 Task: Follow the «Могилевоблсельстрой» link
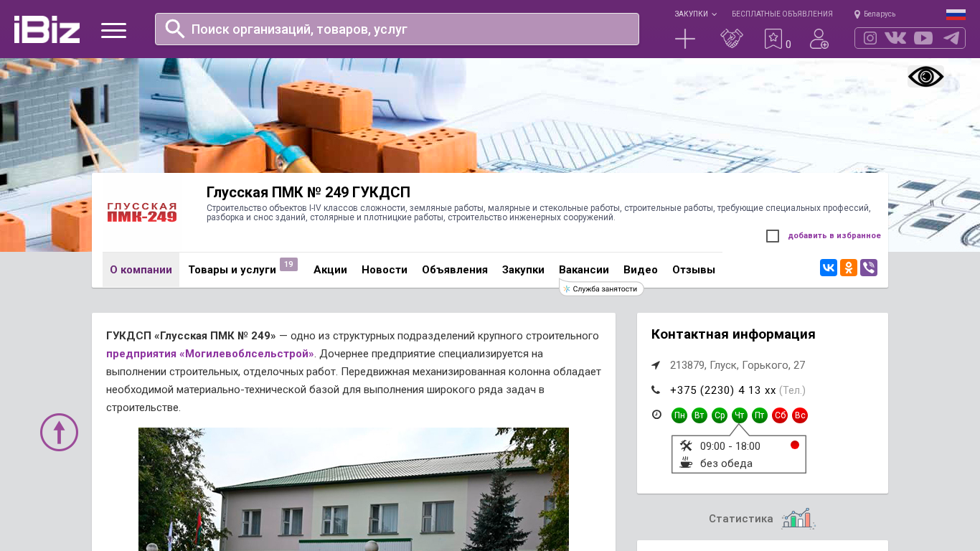tap(210, 354)
